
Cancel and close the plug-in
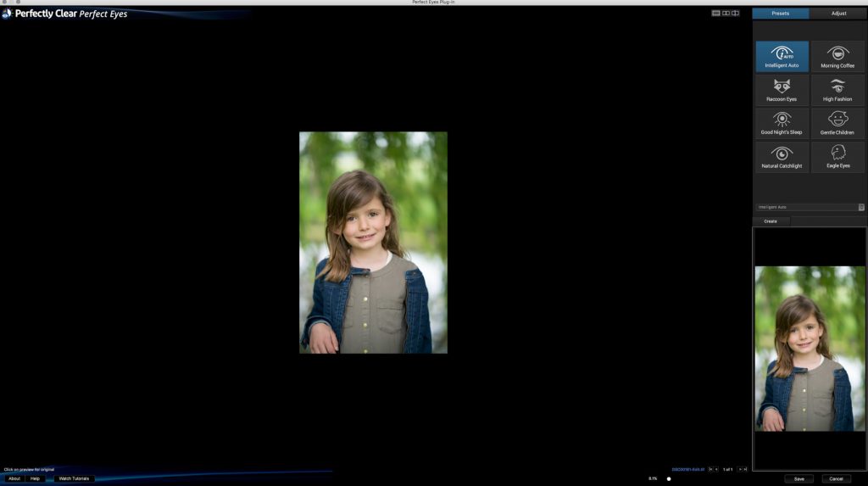(836, 479)
